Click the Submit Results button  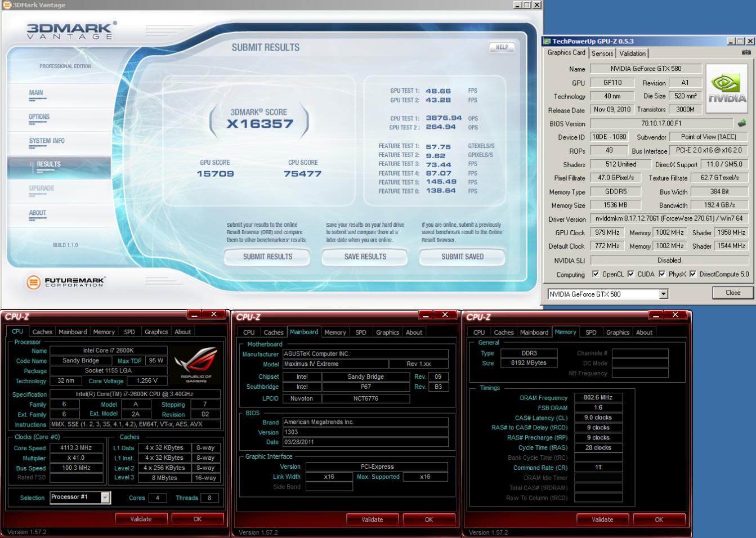pos(267,257)
